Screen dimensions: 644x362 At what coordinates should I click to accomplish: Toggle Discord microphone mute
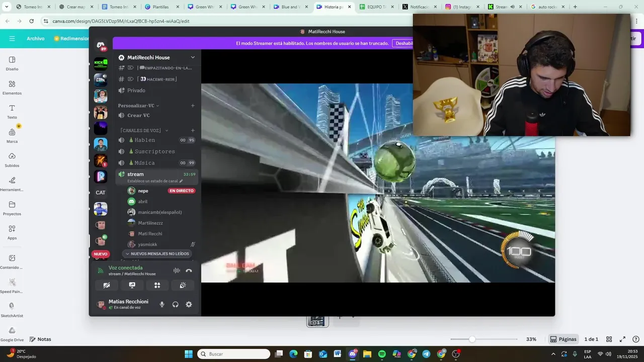click(162, 304)
